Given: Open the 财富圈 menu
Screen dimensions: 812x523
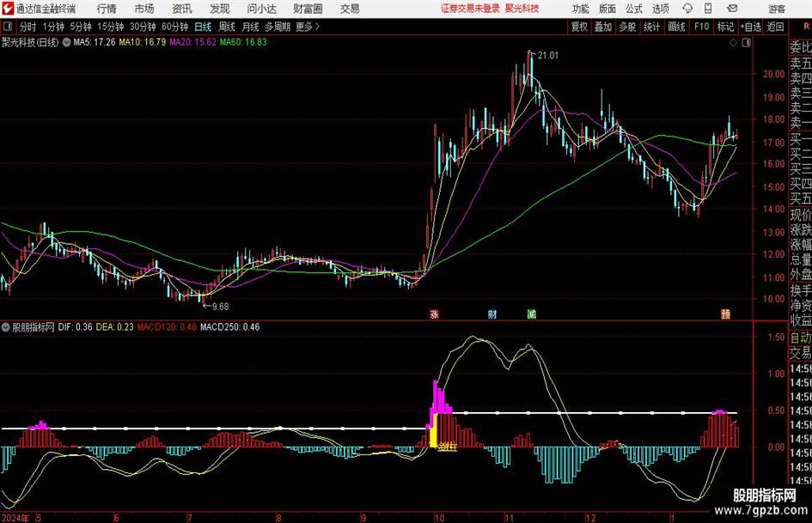Looking at the screenshot, I should (x=308, y=9).
